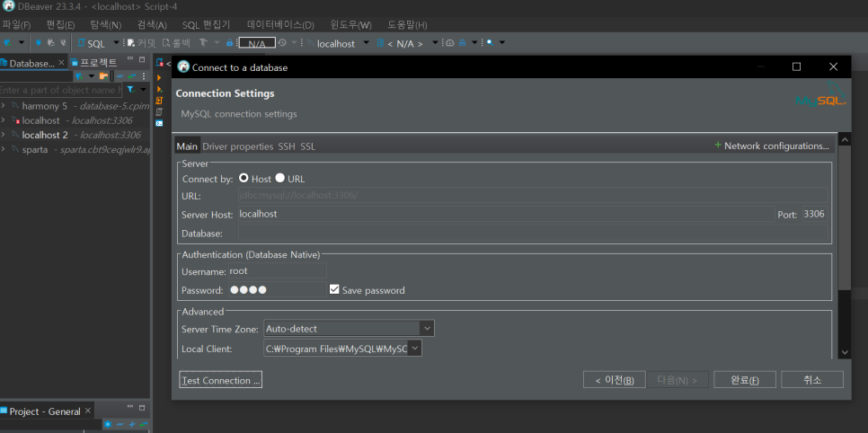Click the settings gear icon in Project panel
Screen dimensions: 868x433
(x=108, y=424)
